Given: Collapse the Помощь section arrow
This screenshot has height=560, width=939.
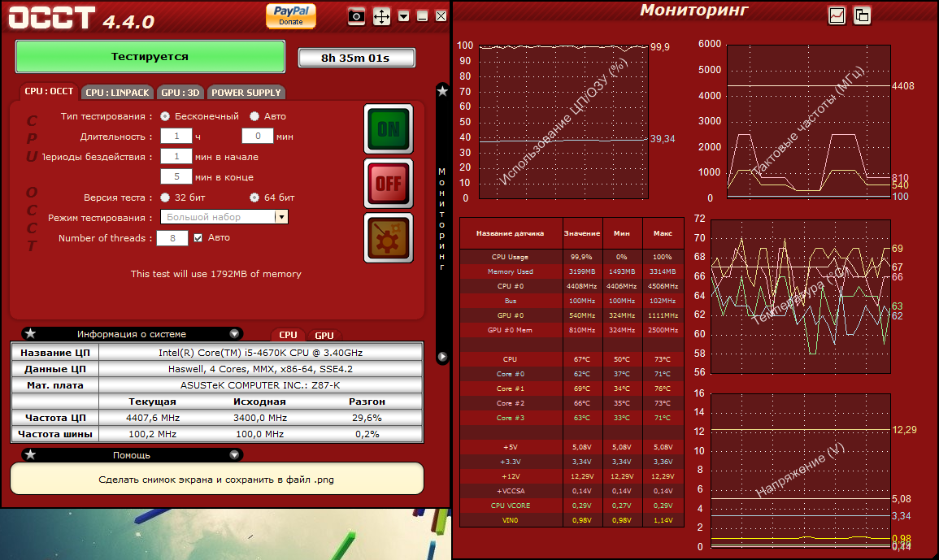Looking at the screenshot, I should click(x=234, y=454).
